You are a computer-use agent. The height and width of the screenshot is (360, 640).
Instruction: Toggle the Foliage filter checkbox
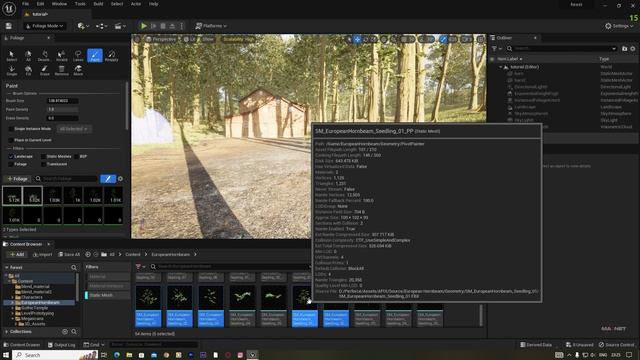point(11,164)
